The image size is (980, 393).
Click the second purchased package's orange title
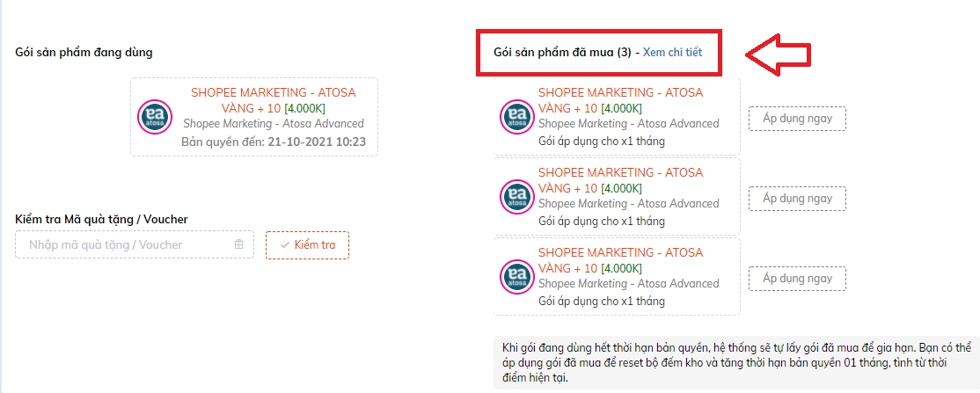[620, 172]
